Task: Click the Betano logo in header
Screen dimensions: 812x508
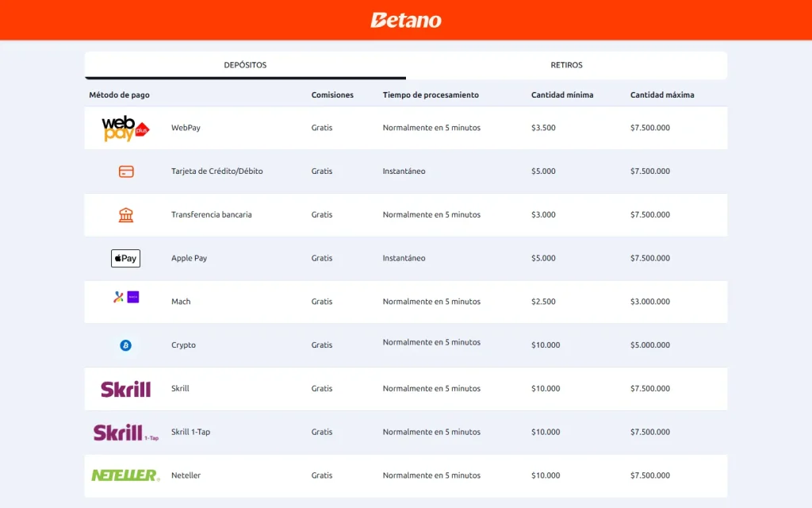Action: (406, 20)
